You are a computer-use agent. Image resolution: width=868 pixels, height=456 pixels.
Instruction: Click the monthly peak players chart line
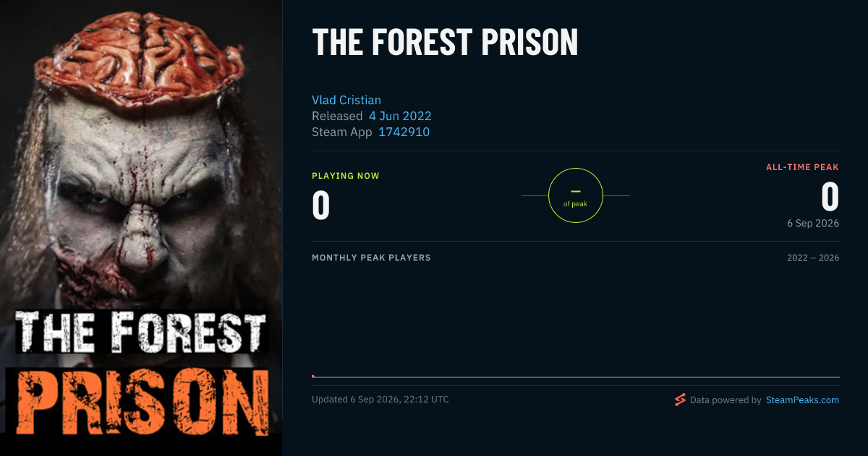point(576,377)
